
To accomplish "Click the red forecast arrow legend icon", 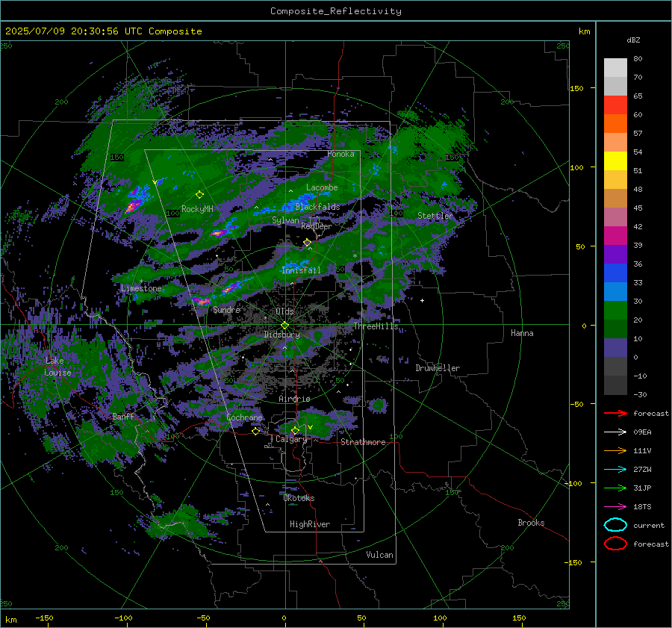I will [615, 413].
